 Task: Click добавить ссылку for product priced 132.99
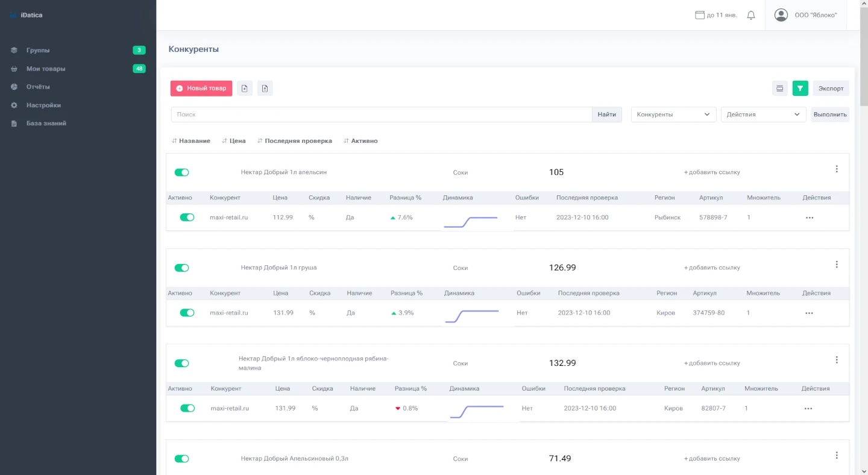pos(712,363)
